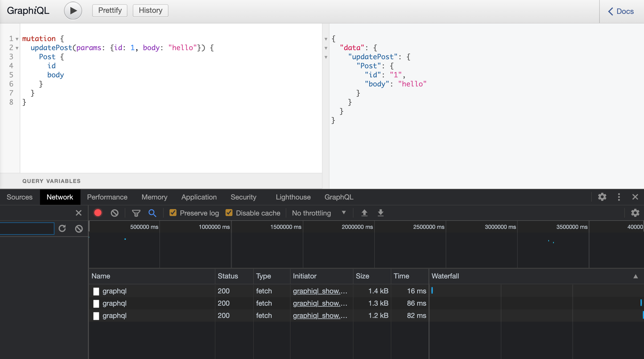The width and height of the screenshot is (644, 359).
Task: Select the Network tab
Action: tap(60, 197)
